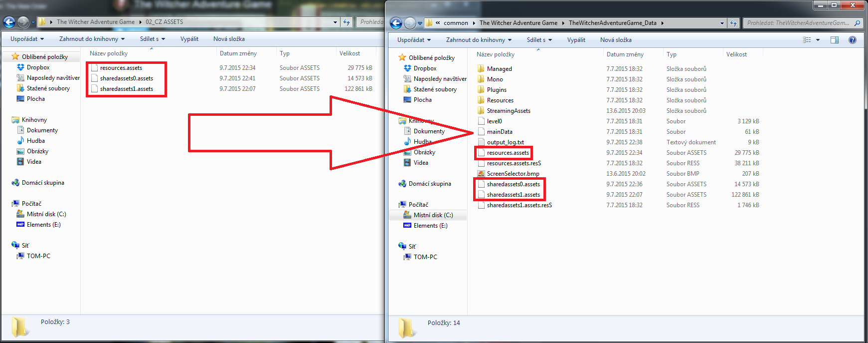The width and height of the screenshot is (868, 343).
Task: Click Back arrow in left Explorer window
Action: pyautogui.click(x=9, y=22)
